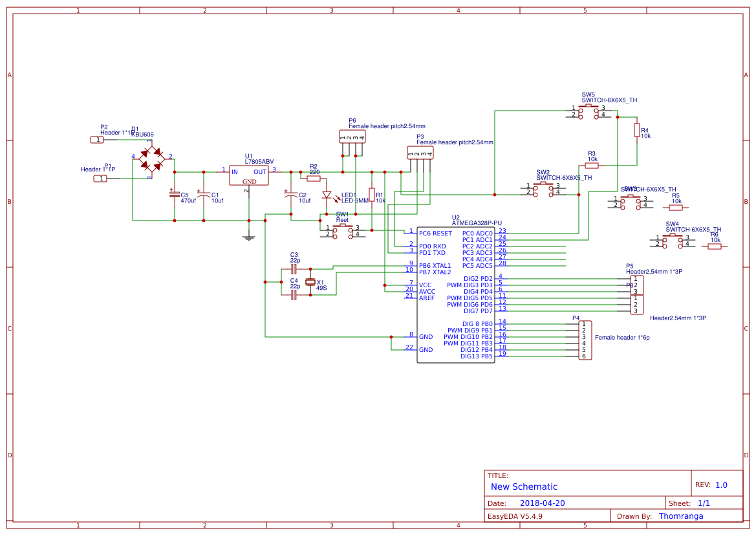This screenshot has width=756, height=535.
Task: Click the PC6 RESET pin label
Action: pyautogui.click(x=435, y=234)
